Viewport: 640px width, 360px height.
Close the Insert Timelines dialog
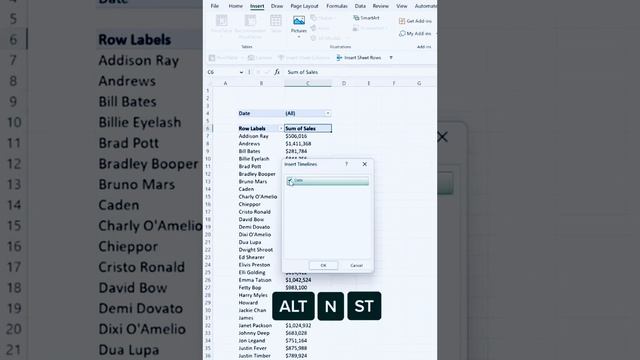[x=364, y=164]
